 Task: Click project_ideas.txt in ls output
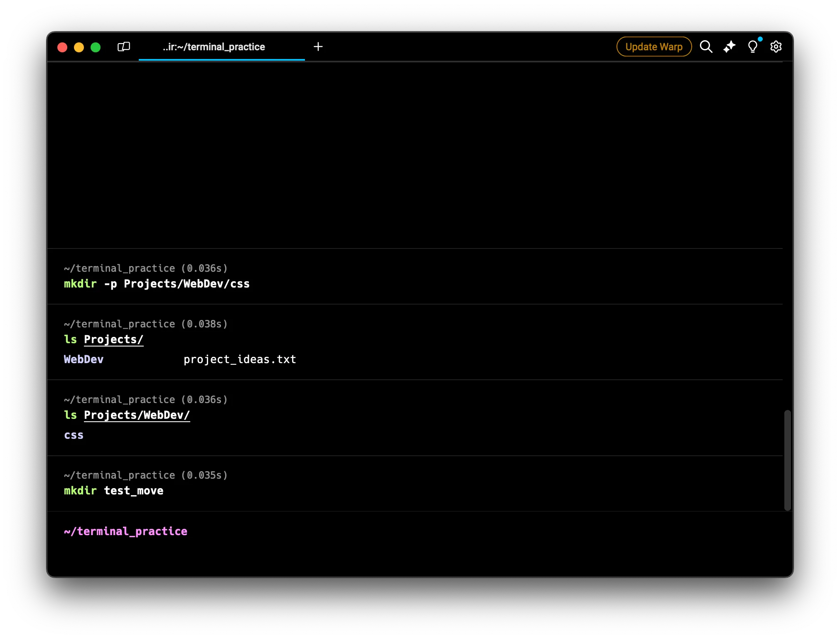coord(240,359)
